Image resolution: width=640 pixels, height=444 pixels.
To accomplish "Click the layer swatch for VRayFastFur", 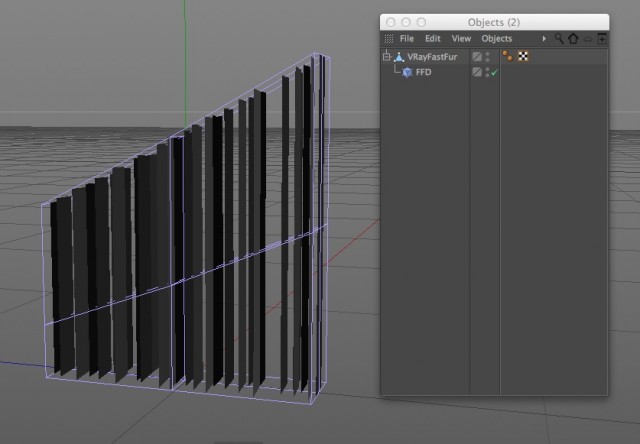I will tap(477, 57).
